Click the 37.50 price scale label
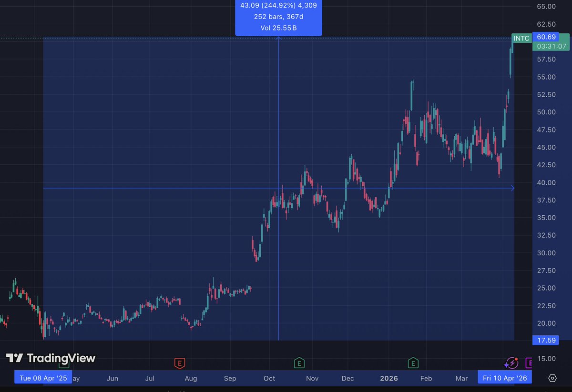Image resolution: width=572 pixels, height=392 pixels. (546, 201)
